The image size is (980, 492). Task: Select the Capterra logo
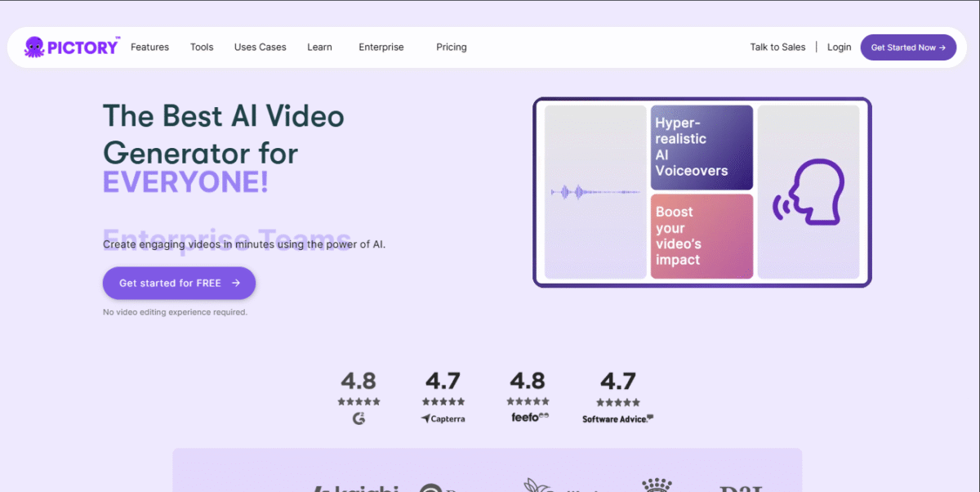click(443, 418)
